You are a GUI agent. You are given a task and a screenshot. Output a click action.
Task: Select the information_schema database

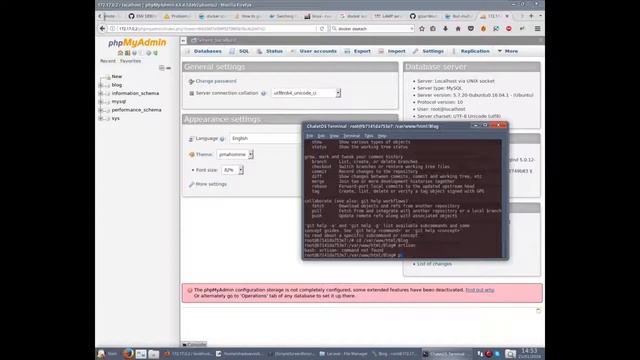tap(135, 93)
